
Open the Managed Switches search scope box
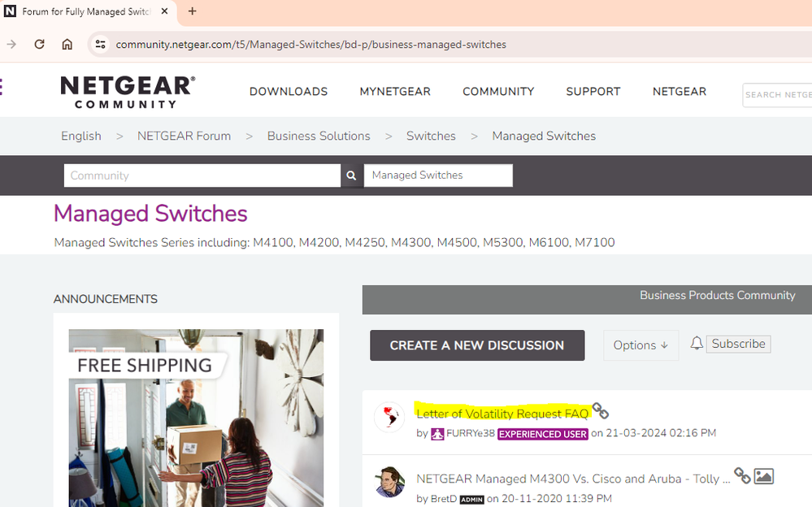point(438,175)
